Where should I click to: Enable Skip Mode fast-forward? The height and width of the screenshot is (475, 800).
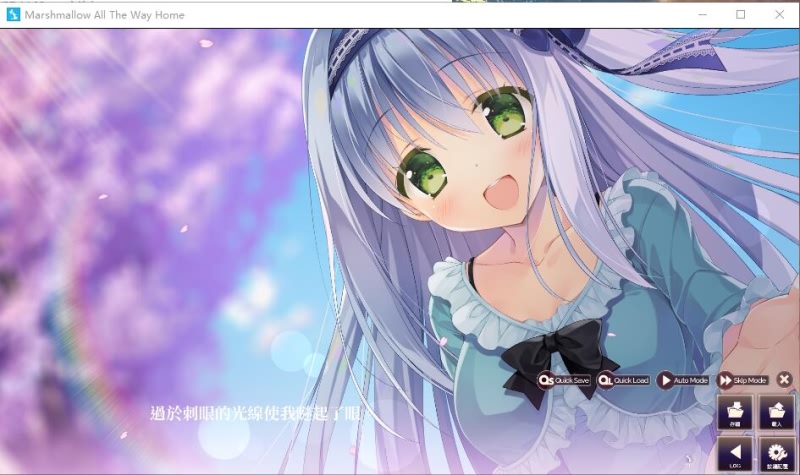click(x=742, y=380)
